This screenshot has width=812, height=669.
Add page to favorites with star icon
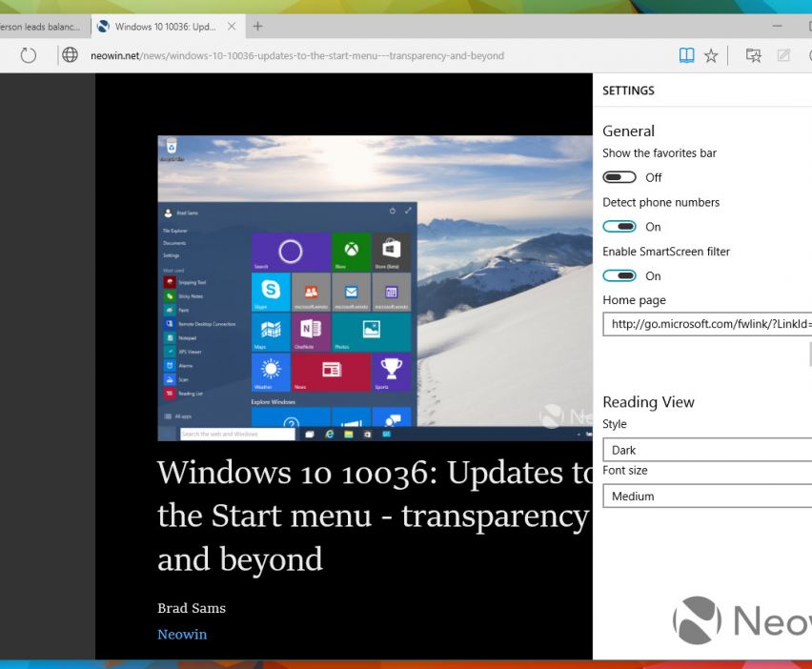pos(711,55)
